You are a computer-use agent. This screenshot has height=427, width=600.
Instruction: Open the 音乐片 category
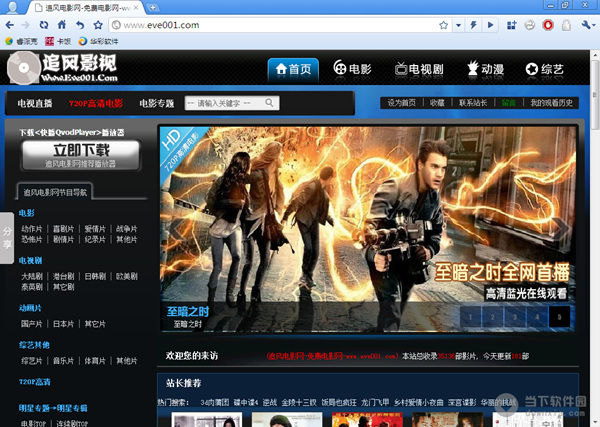point(63,361)
